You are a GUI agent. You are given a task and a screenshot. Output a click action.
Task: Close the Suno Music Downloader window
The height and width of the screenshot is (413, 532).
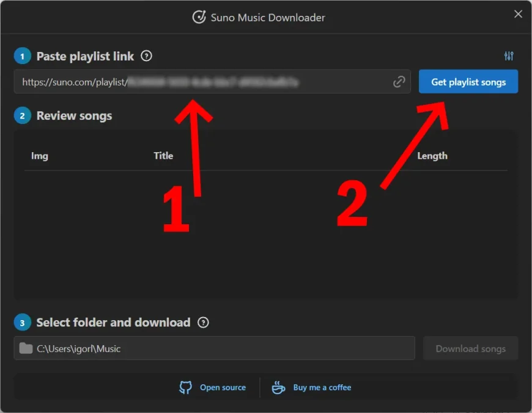point(518,14)
